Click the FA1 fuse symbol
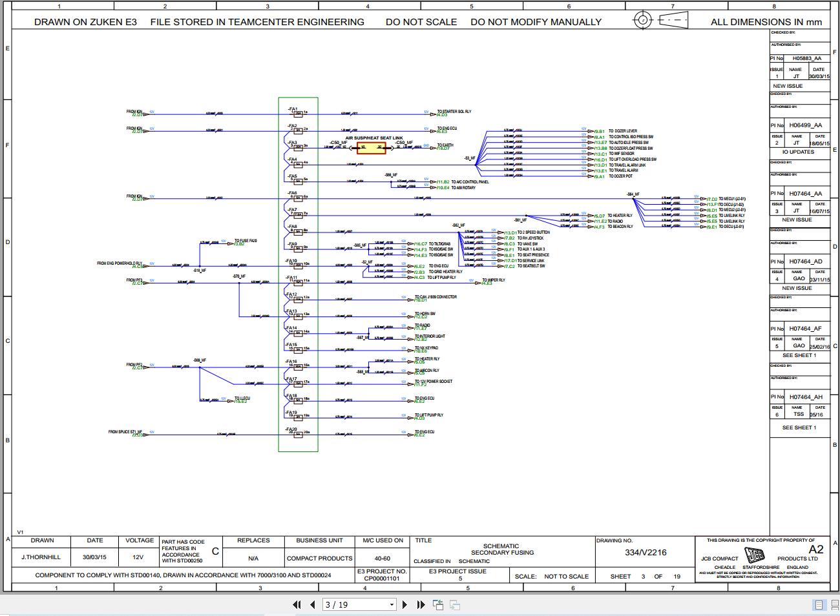The image size is (840, 616). coord(298,113)
